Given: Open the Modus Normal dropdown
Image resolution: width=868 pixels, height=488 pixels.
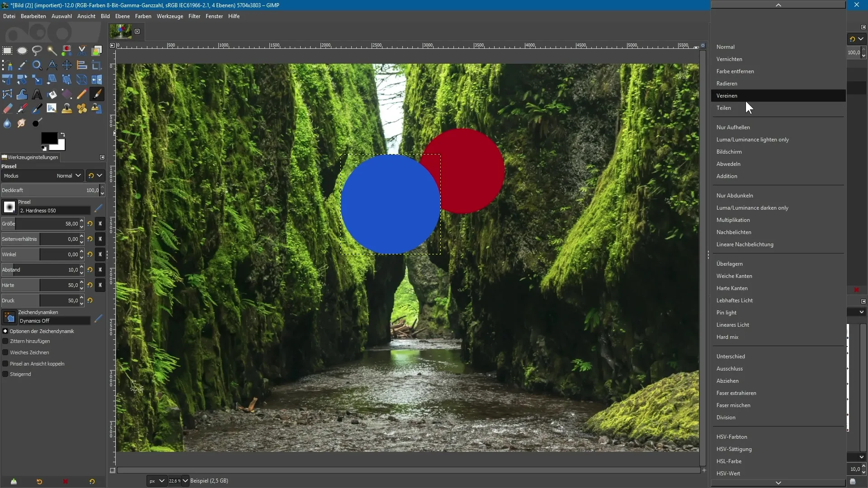Looking at the screenshot, I should point(69,176).
